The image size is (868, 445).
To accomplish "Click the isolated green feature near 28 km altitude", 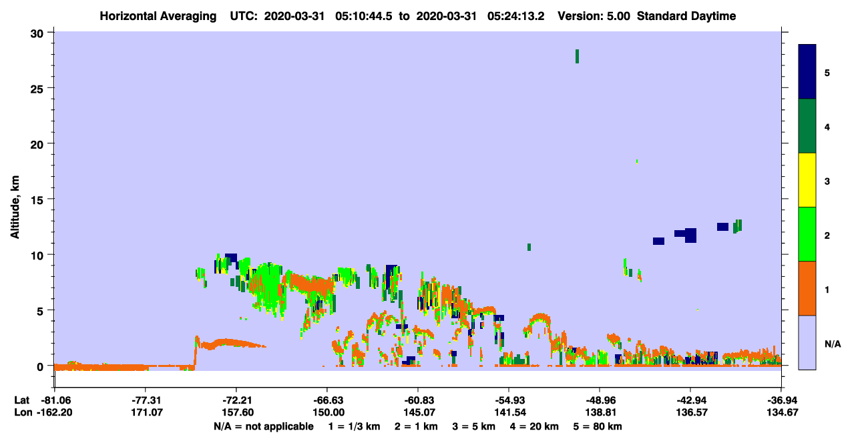I will 577,56.
